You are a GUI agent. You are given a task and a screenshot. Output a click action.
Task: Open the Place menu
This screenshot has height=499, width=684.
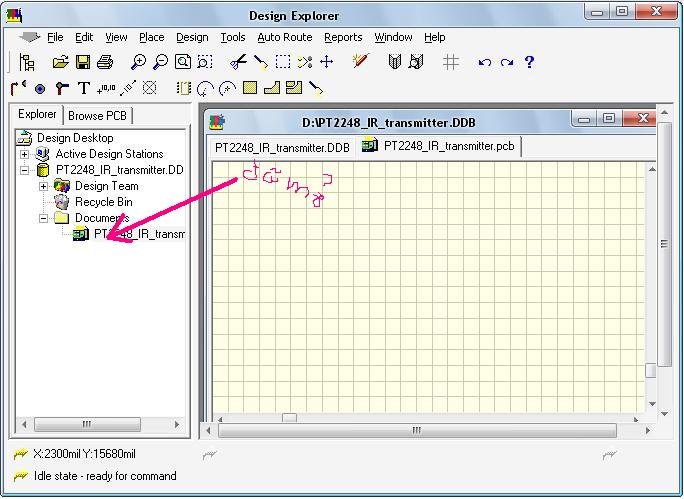(151, 38)
